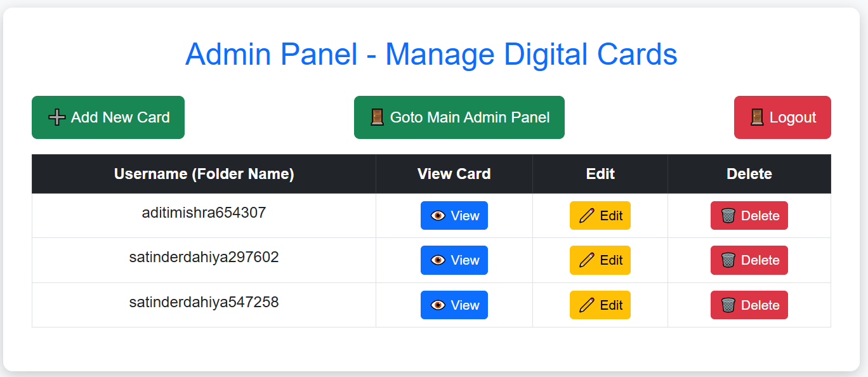Image resolution: width=868 pixels, height=377 pixels.
Task: Click the View Card column header
Action: pos(454,173)
